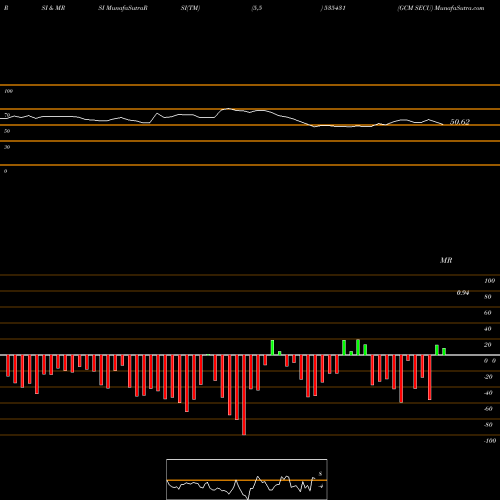500x500 pixels.
Task: Click the 'SI(TM)' header text
Action: 190,8
